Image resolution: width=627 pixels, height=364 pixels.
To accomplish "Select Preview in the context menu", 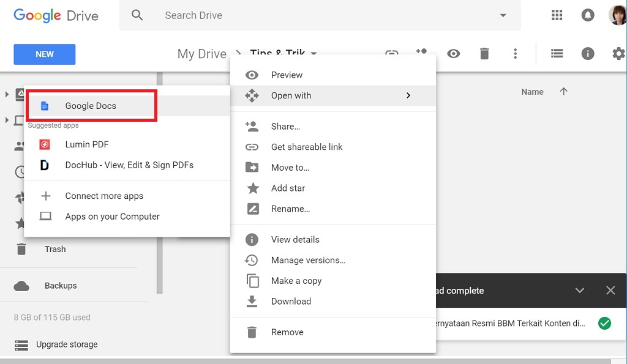I will [332, 75].
